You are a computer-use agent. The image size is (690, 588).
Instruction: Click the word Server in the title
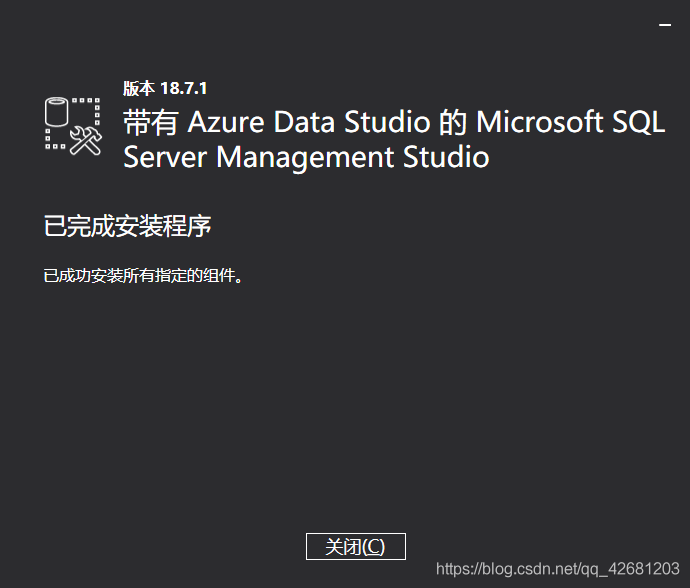point(166,158)
